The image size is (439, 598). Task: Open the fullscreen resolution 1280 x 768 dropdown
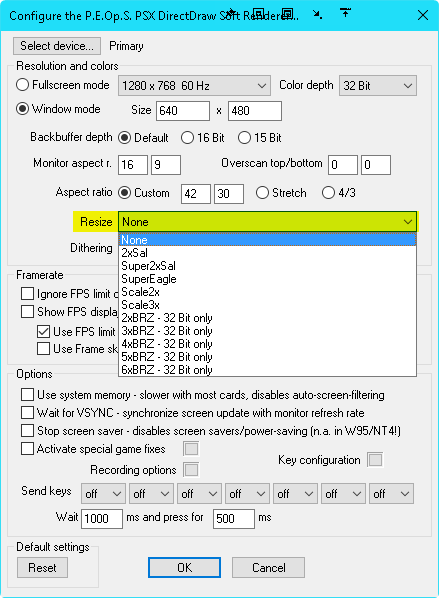coord(195,85)
